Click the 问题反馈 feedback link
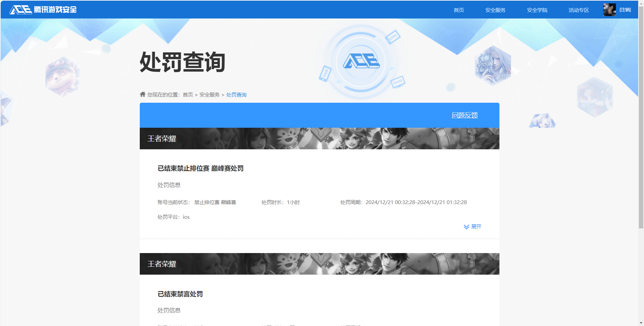 (465, 115)
